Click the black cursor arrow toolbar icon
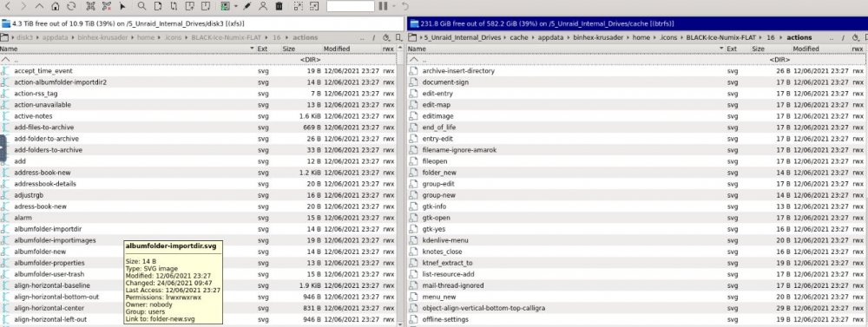 tap(123, 6)
